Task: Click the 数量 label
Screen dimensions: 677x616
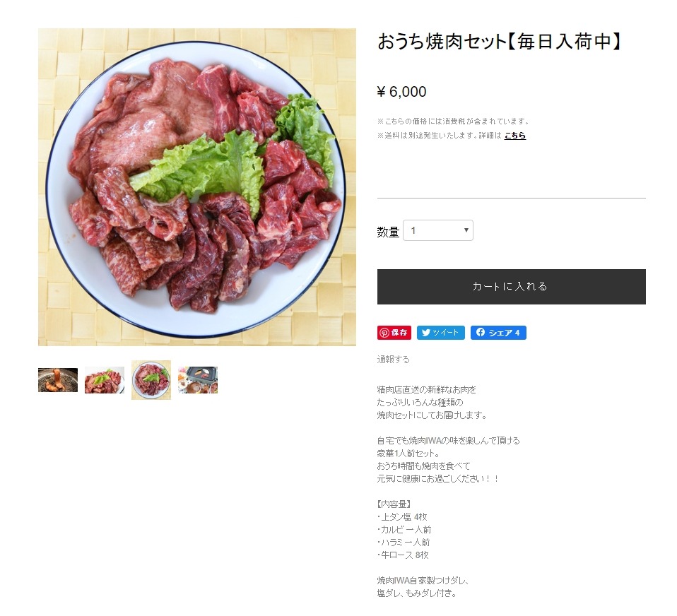Action: [x=388, y=232]
